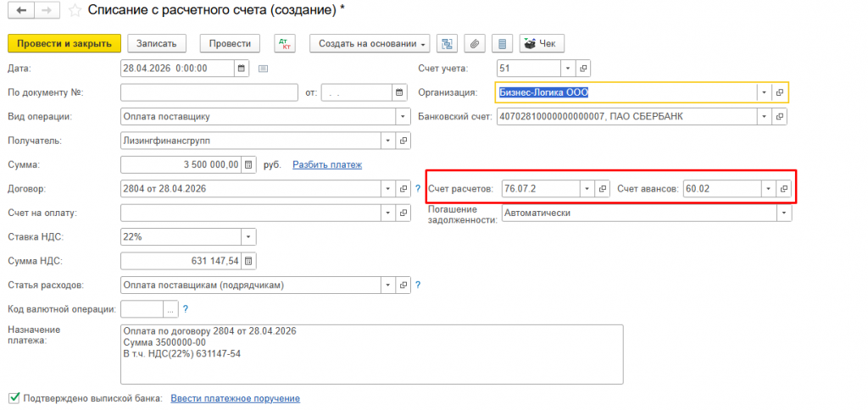Show help hint for Код валютной операции
This screenshot has width=868, height=410.
[186, 308]
